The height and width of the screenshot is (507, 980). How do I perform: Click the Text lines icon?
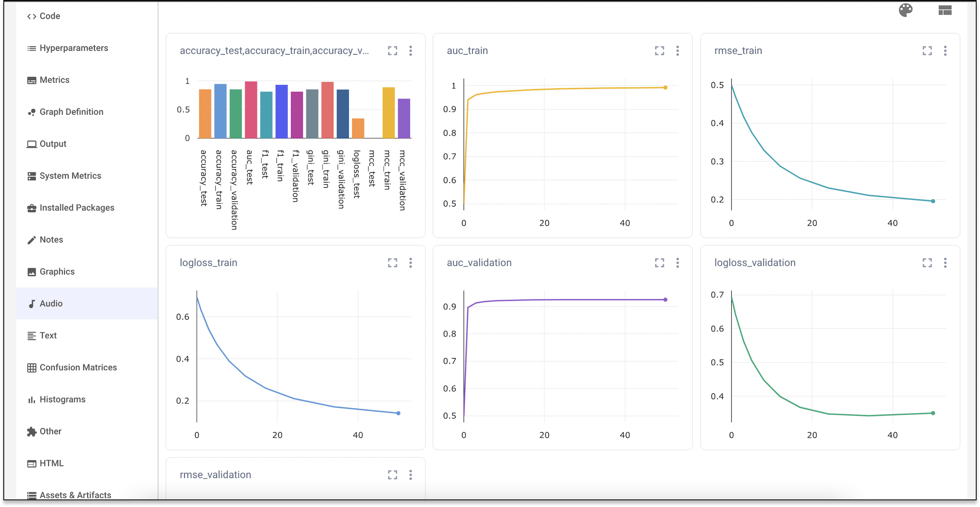coord(32,336)
